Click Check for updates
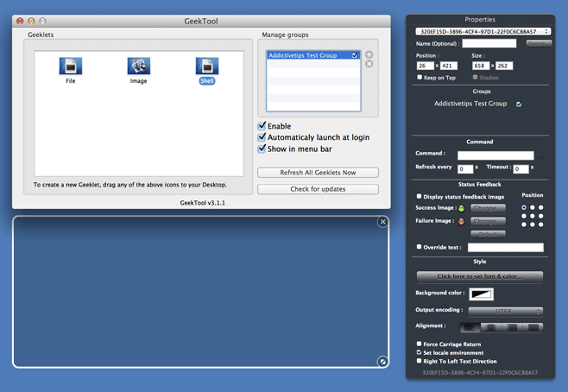Image resolution: width=568 pixels, height=392 pixels. tap(318, 189)
